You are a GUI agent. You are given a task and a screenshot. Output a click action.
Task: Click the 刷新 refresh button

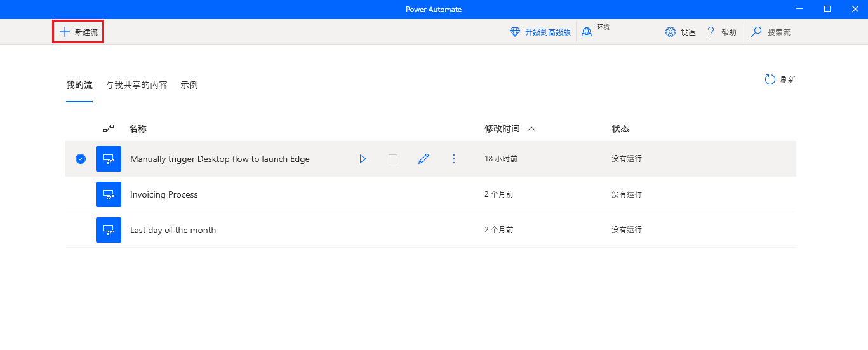tap(780, 79)
